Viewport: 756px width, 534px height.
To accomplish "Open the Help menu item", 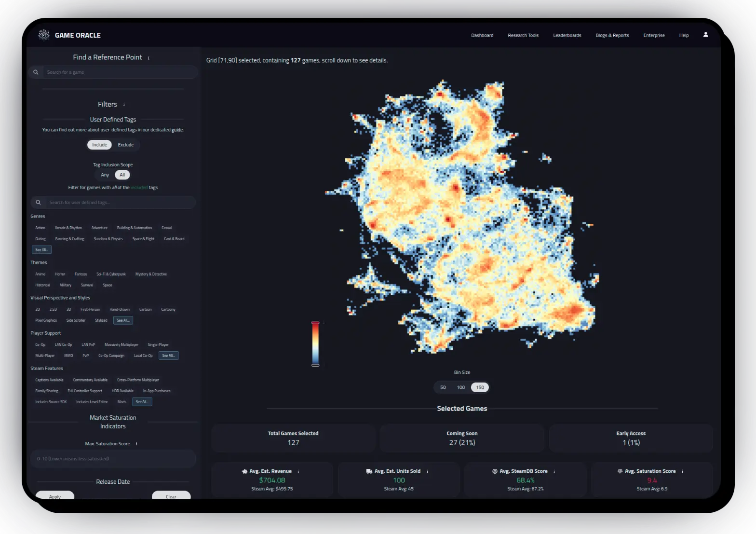I will pos(684,35).
